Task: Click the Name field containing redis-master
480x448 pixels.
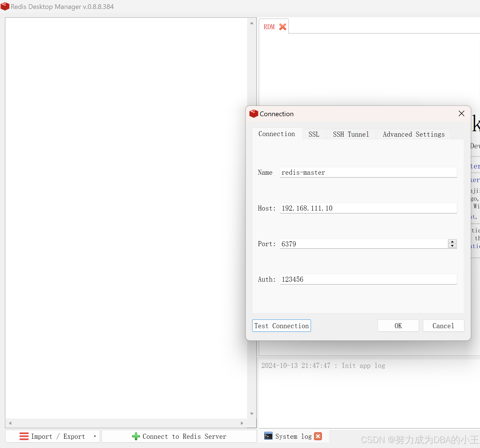Action: pyautogui.click(x=368, y=172)
